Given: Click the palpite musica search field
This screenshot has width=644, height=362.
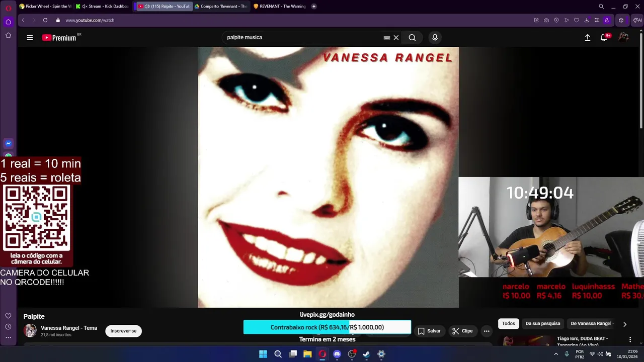Looking at the screenshot, I should coord(302,38).
